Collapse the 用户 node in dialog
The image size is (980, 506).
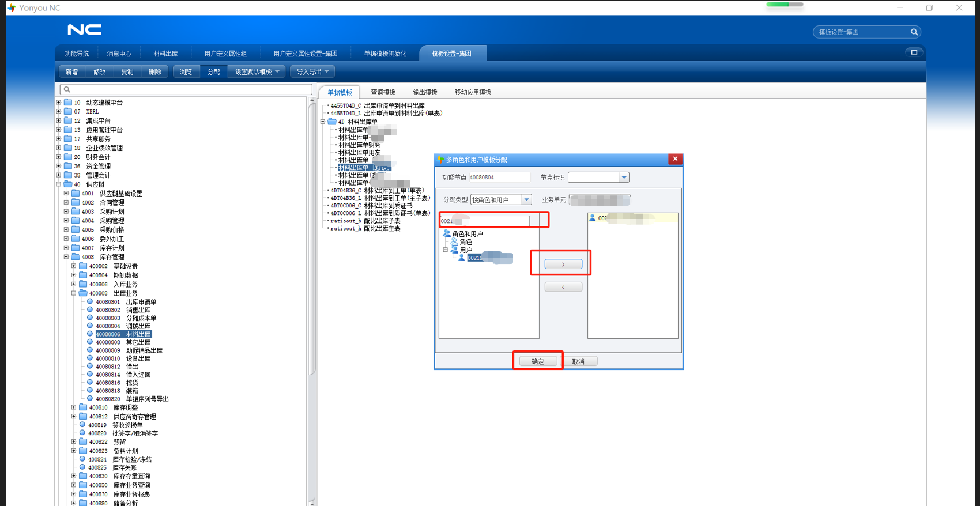point(445,250)
